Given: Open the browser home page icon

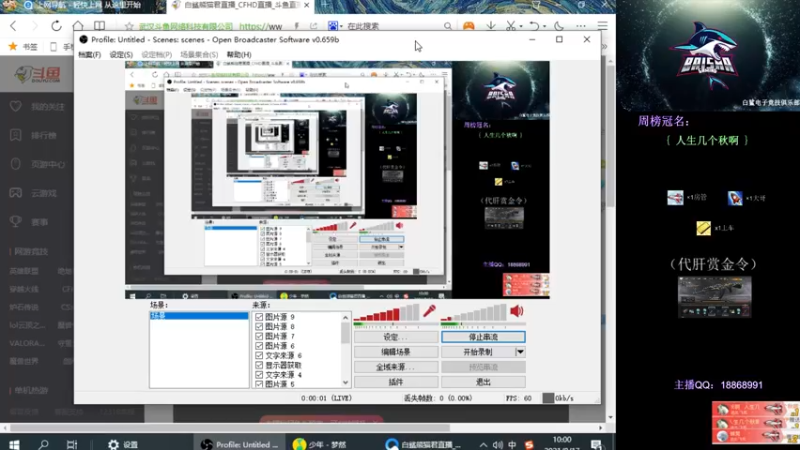Looking at the screenshot, I should click(78, 26).
